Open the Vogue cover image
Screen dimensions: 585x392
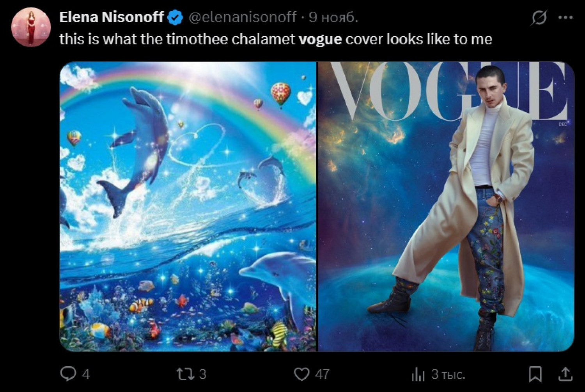coord(446,206)
